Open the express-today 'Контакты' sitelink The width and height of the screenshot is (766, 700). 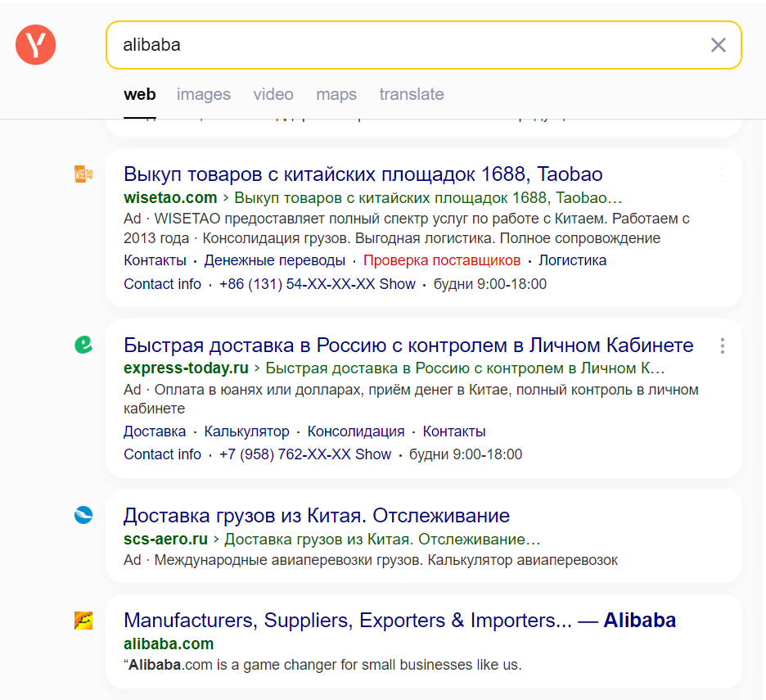[x=454, y=431]
